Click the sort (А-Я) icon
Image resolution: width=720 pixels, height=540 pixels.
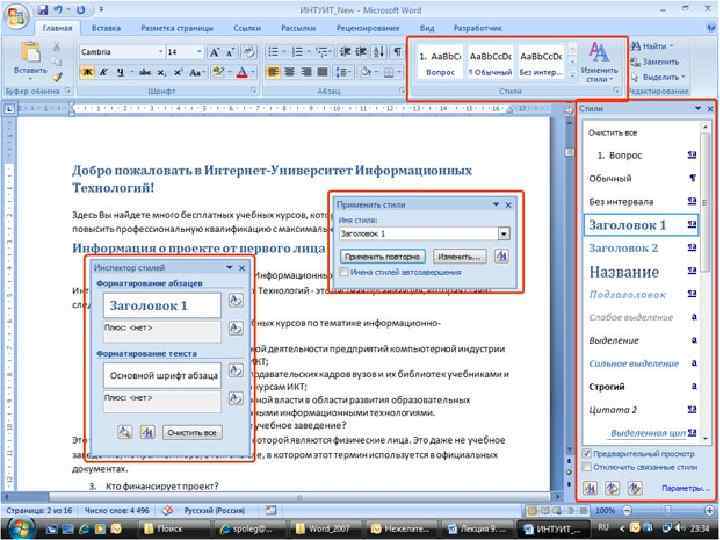click(378, 52)
